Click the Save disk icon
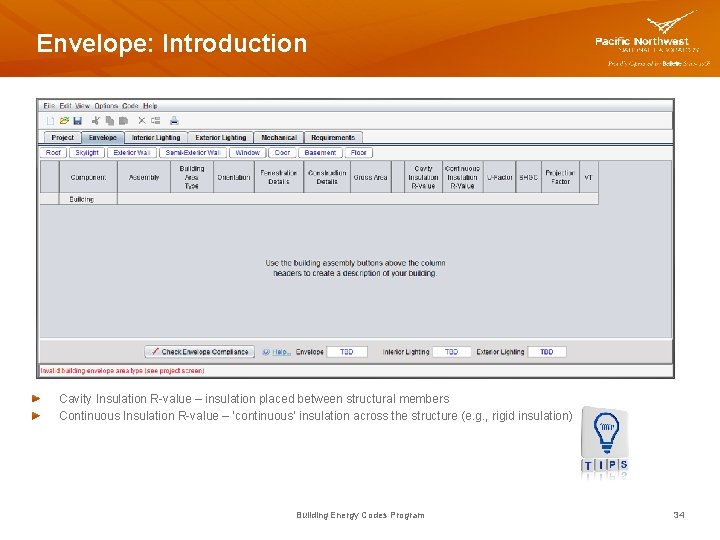The width and height of the screenshot is (720, 540). 78,121
